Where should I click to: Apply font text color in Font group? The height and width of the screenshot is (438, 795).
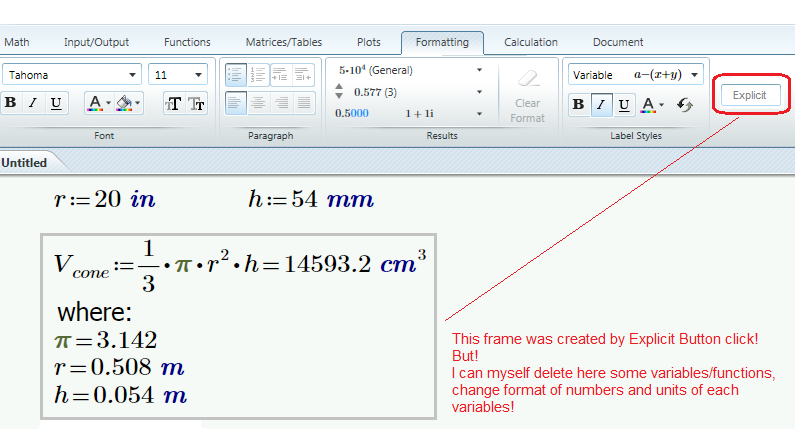point(95,103)
